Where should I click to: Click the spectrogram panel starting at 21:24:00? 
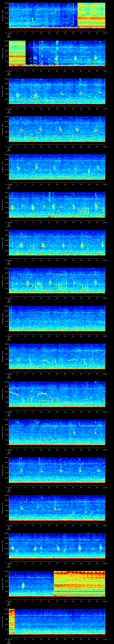[x=57, y=394]
